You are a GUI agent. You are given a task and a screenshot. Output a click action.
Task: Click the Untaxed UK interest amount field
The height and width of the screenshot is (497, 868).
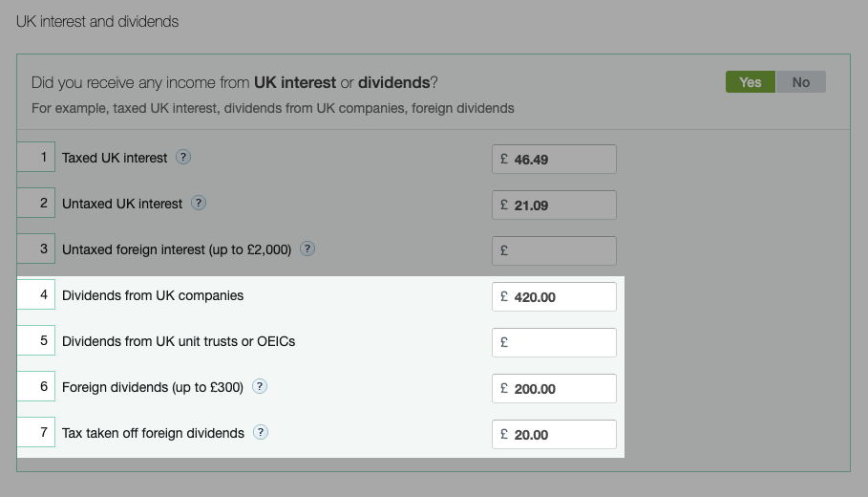pyautogui.click(x=554, y=205)
